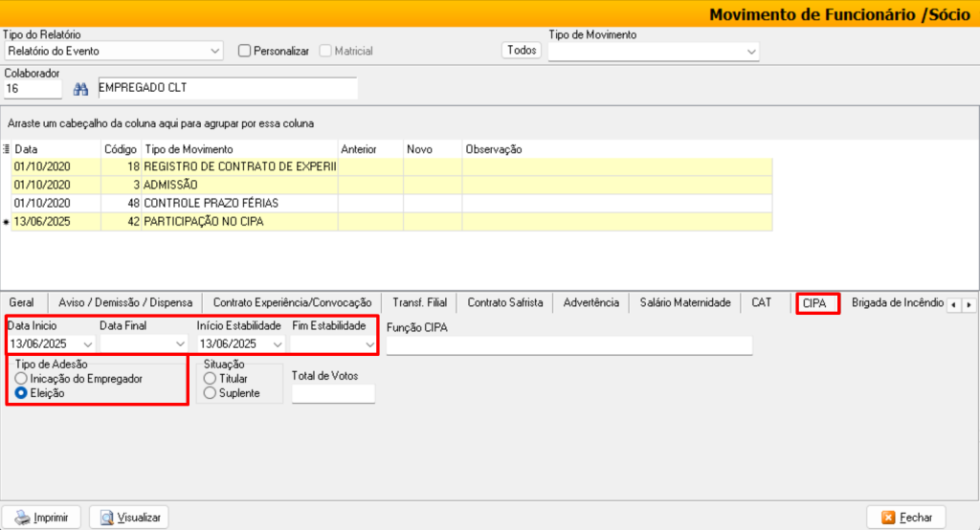Expand the Tipo de Movimento dropdown
980x530 pixels.
click(751, 52)
